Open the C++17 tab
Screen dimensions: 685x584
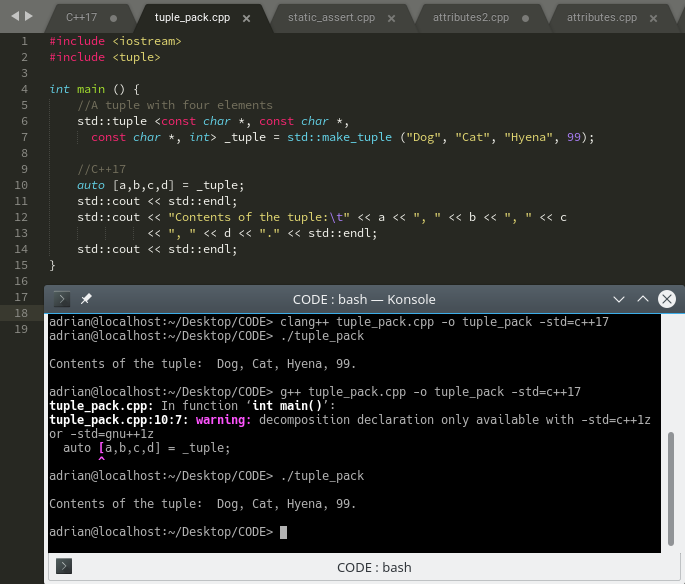(x=81, y=17)
